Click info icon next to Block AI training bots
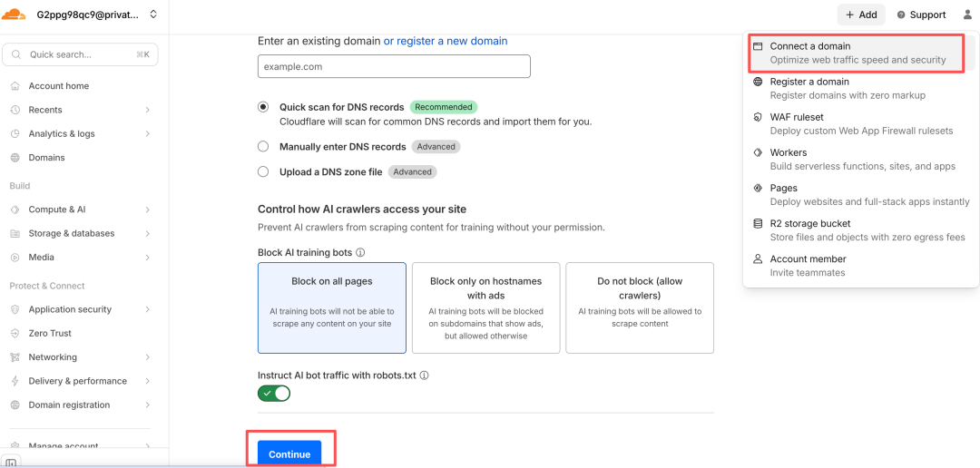 click(360, 253)
